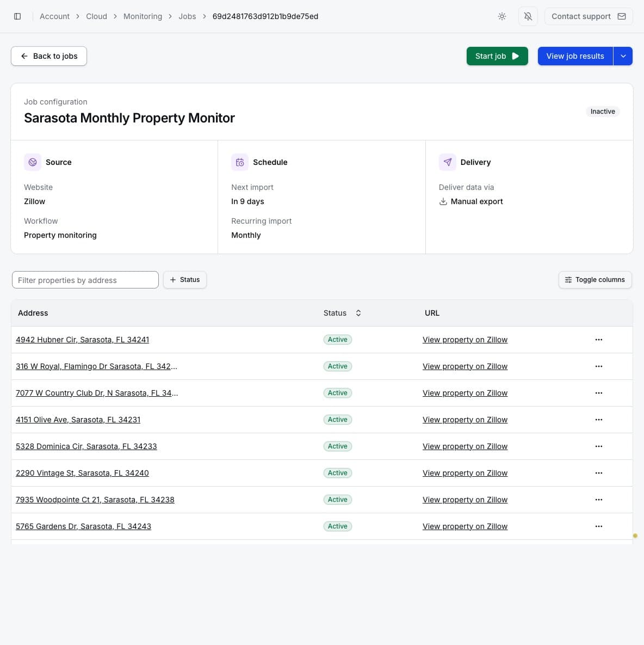Screen dimensions: 644x645
Task: Open row actions for 5765 Gardens Dr
Action: (599, 526)
